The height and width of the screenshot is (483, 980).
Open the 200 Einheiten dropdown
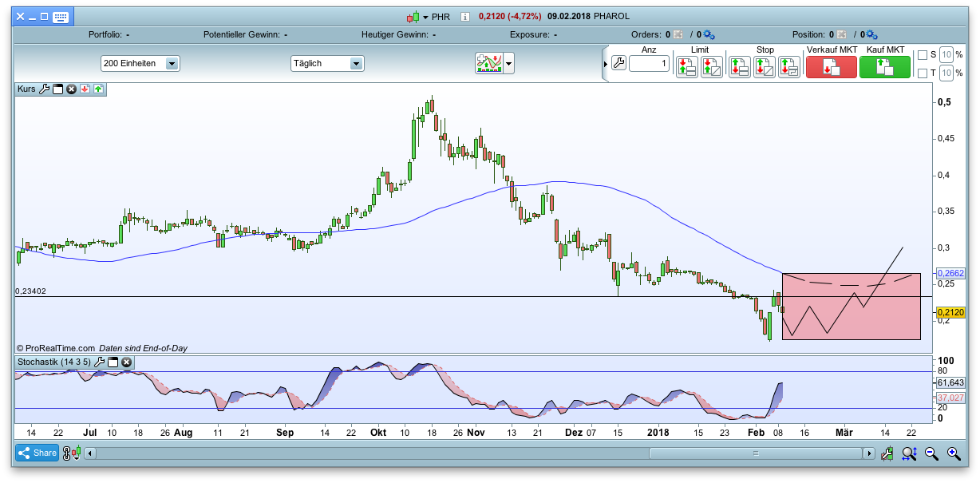140,63
